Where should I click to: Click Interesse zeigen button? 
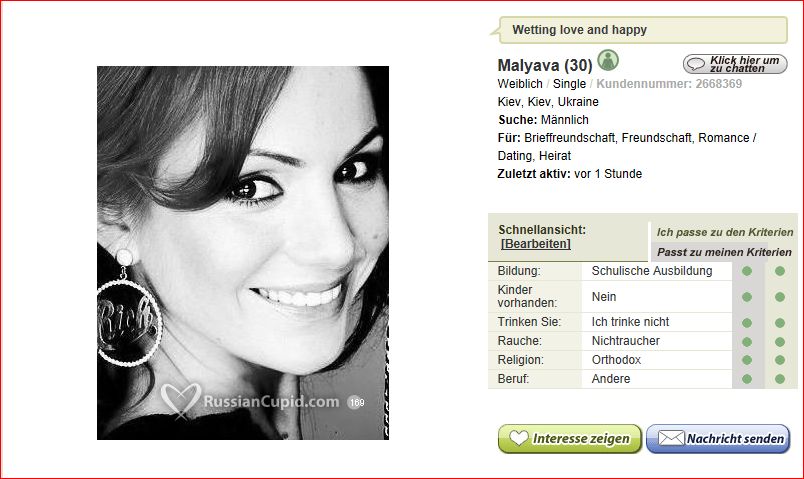tap(570, 439)
